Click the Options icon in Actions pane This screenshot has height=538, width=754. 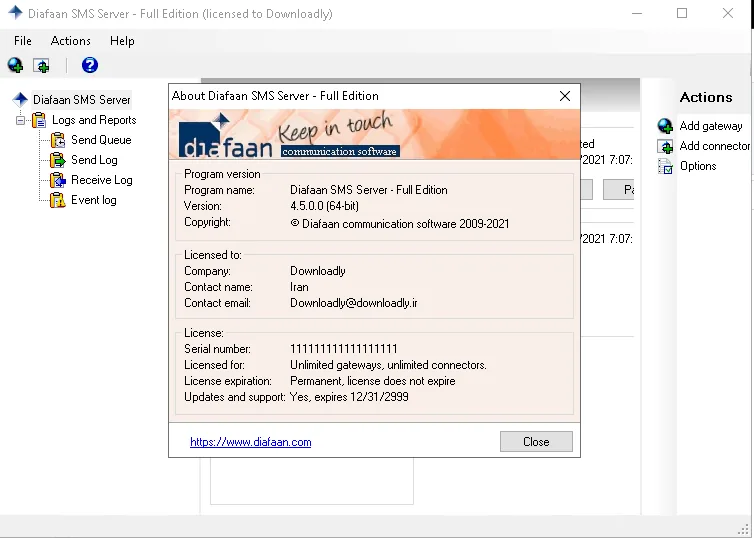666,166
